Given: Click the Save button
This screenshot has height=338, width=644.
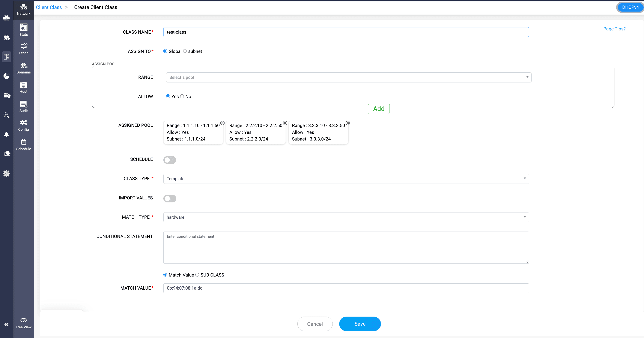Looking at the screenshot, I should (360, 324).
